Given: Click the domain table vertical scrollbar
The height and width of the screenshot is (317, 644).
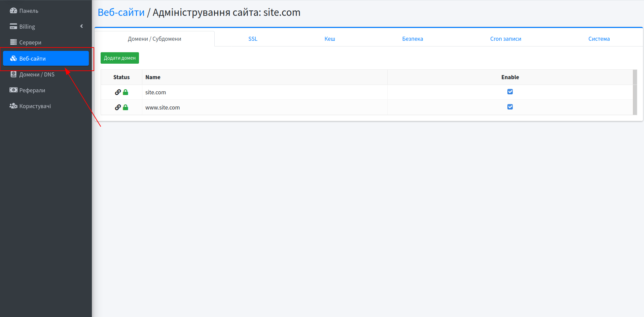Looking at the screenshot, I should click(635, 92).
